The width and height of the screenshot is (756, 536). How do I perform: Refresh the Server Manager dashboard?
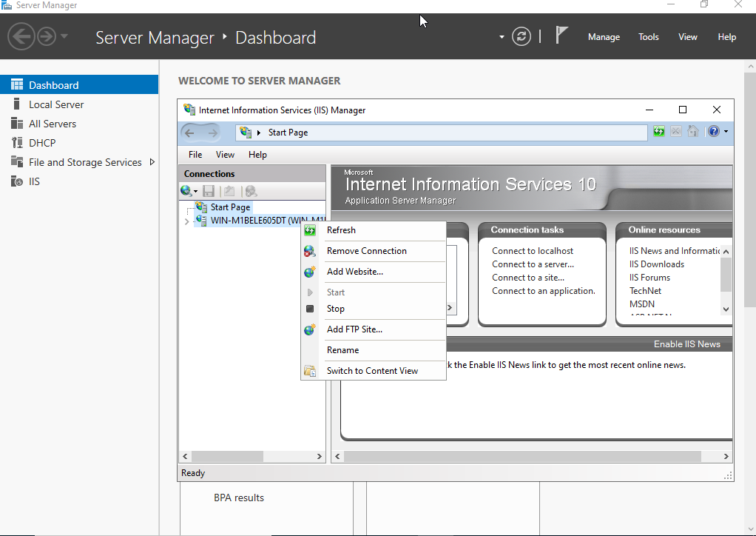pos(522,37)
